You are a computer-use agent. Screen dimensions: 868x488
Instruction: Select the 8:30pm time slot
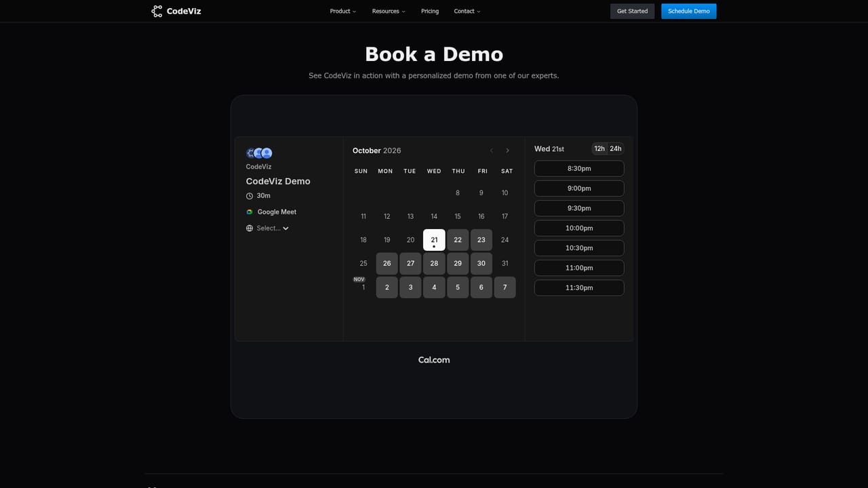(579, 169)
